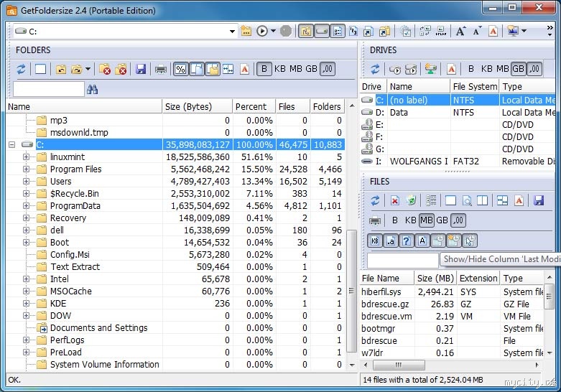This screenshot has width=561, height=392.
Task: Print the folder list from FOLDERS toolbar
Action: tap(161, 69)
